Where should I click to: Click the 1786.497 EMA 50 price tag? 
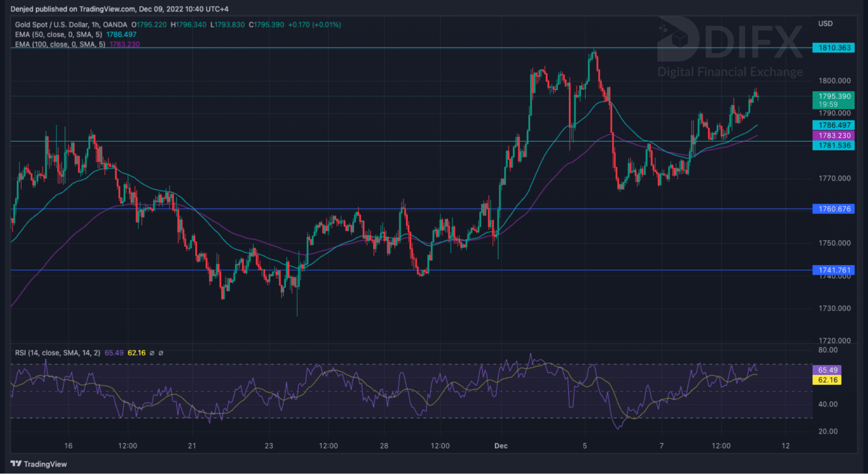click(x=834, y=125)
